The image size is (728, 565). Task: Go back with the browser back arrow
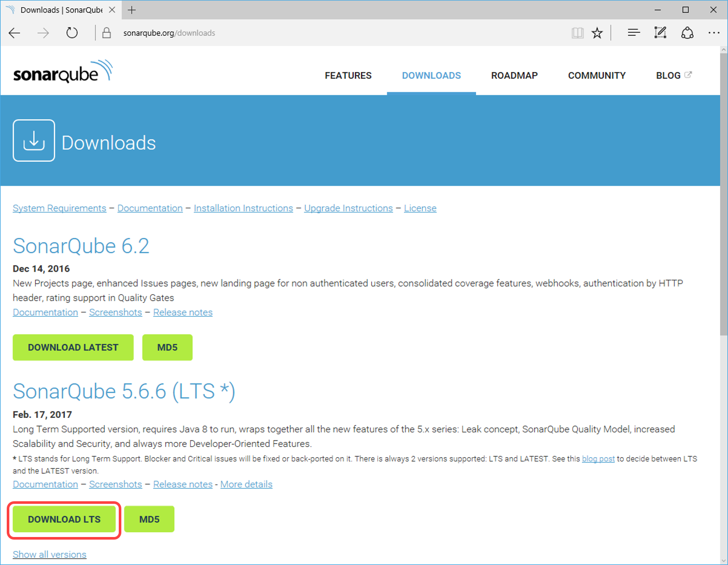[15, 33]
